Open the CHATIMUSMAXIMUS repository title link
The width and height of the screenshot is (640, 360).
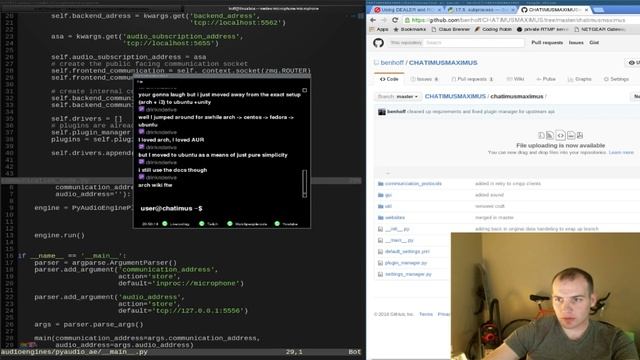[x=443, y=62]
